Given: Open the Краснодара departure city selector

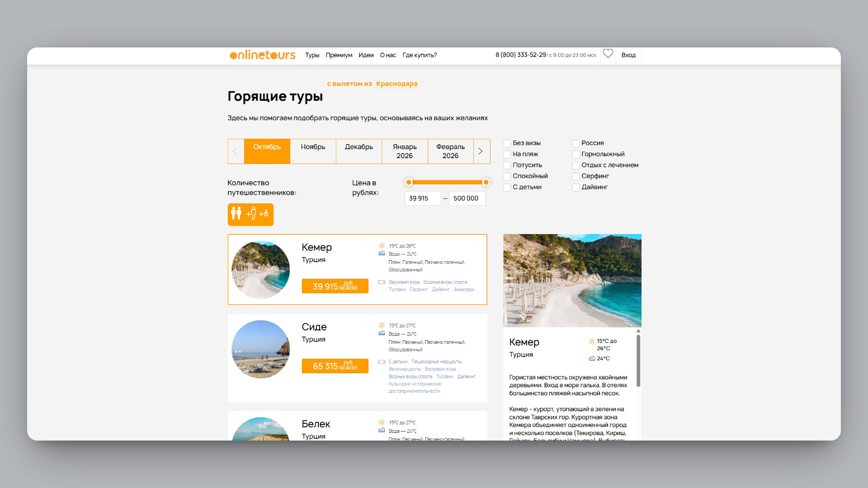Looking at the screenshot, I should tap(396, 84).
